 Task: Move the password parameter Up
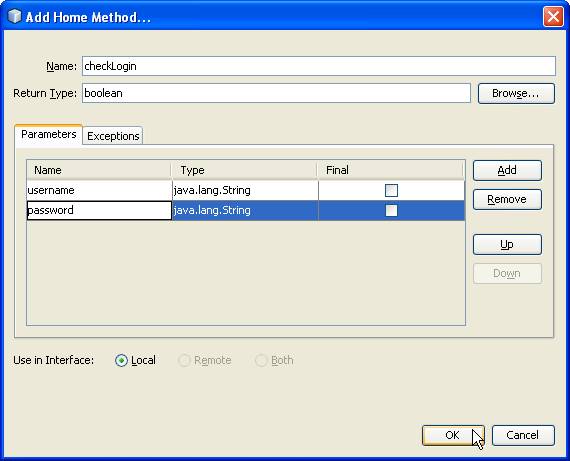[507, 244]
